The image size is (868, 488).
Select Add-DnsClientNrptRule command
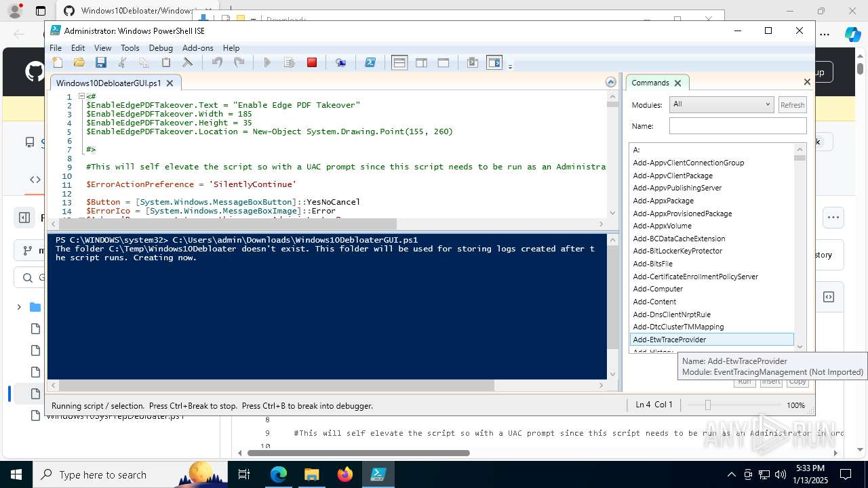711,314
